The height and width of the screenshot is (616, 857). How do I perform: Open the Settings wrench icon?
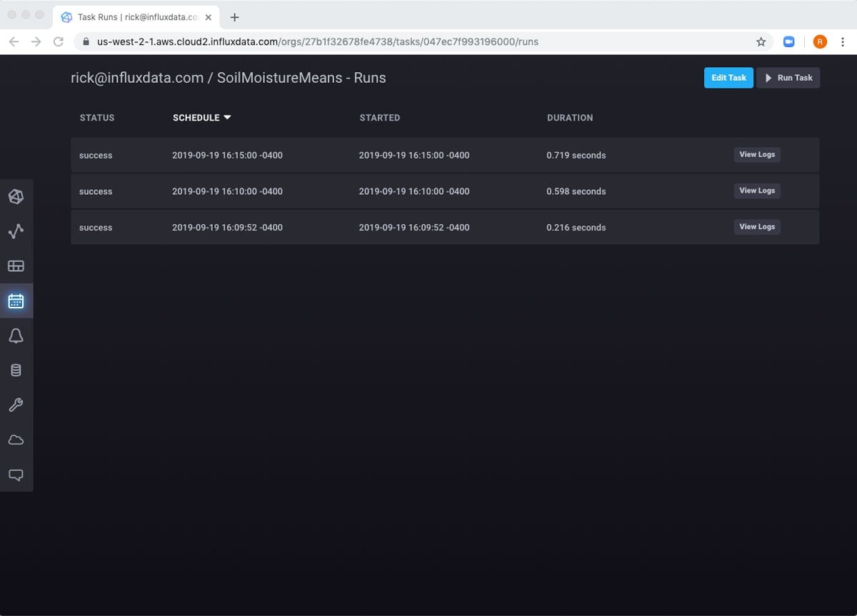16,405
